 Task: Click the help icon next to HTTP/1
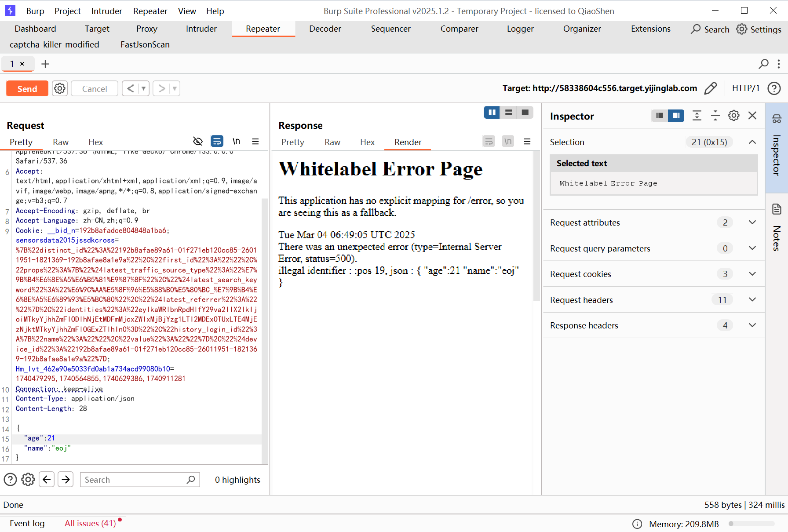(774, 88)
